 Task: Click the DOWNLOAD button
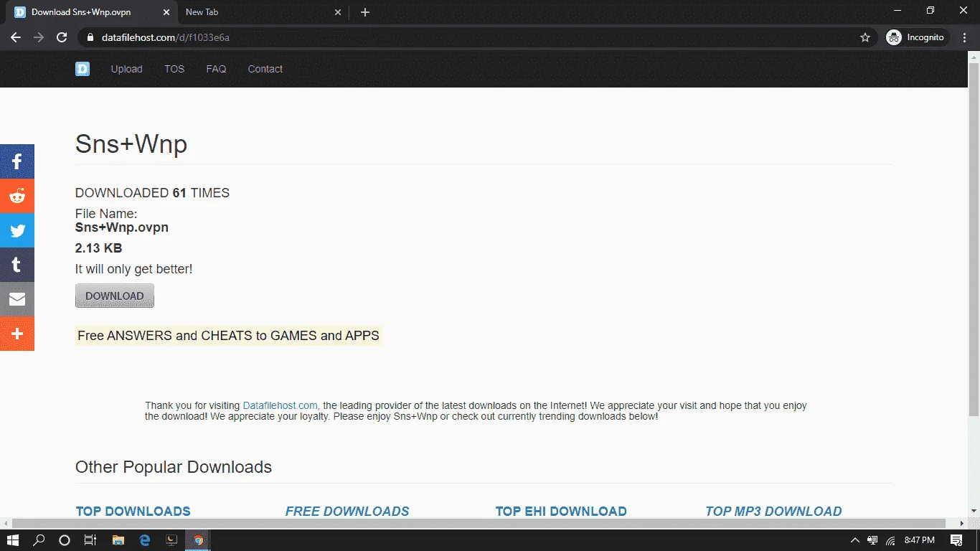115,296
